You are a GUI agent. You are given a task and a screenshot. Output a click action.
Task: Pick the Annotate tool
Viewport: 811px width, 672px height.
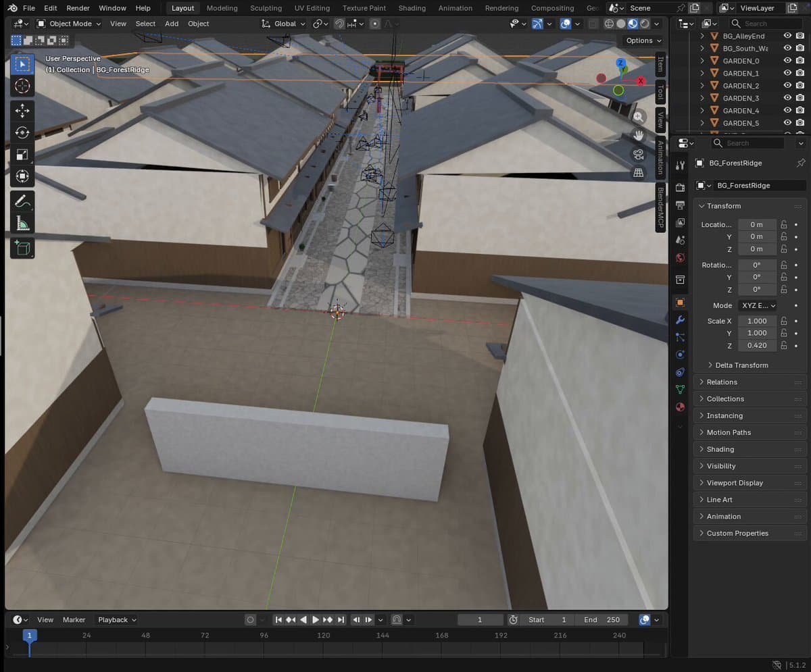pos(22,201)
